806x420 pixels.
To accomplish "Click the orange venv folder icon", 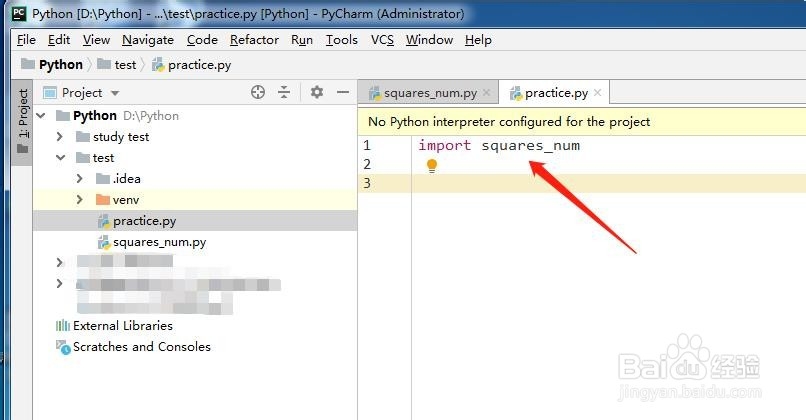I will (x=103, y=199).
